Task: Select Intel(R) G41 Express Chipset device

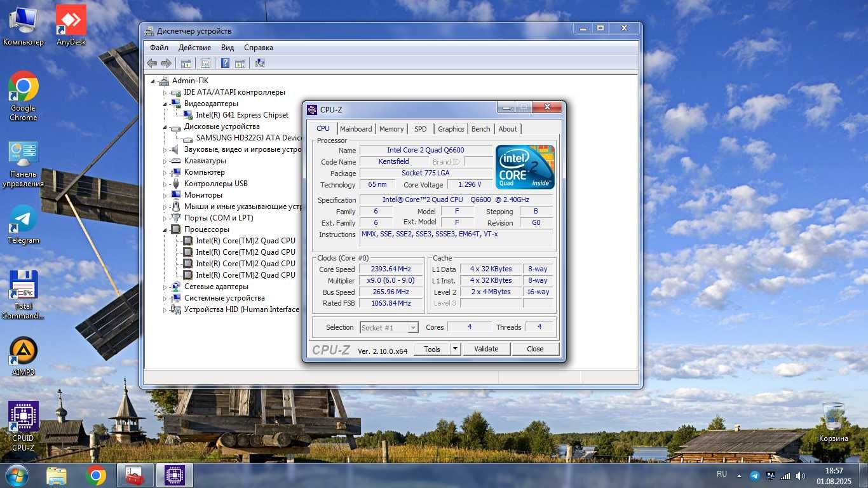Action: [242, 115]
